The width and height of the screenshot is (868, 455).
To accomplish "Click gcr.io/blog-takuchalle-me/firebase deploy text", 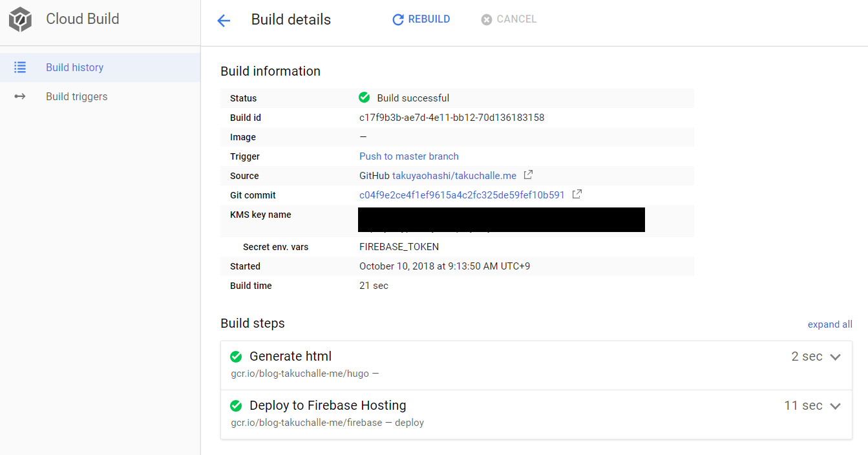I will [x=328, y=423].
